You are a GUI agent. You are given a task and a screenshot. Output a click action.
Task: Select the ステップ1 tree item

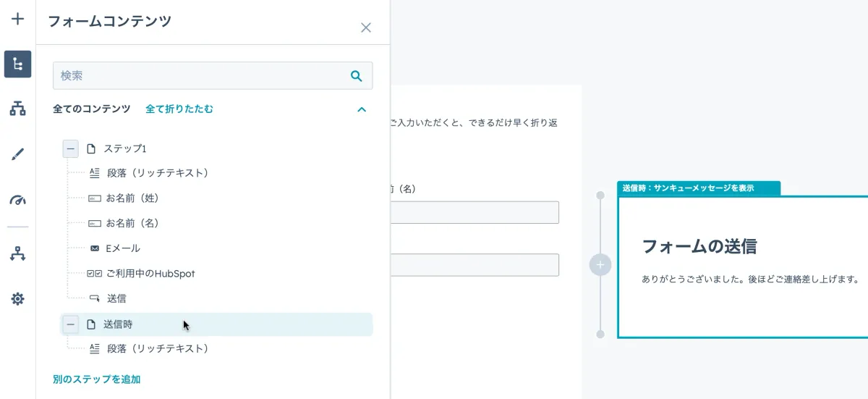[125, 148]
